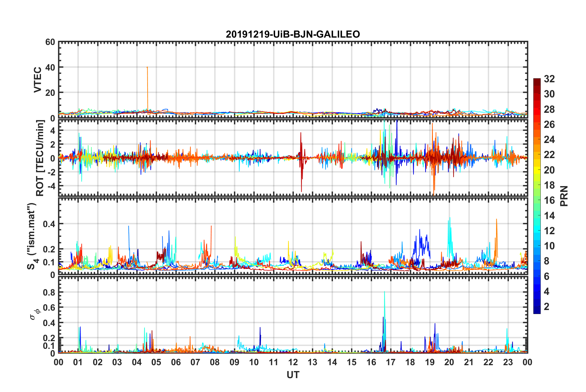Select colorbar tick label 30
The width and height of the screenshot is (586, 392).
point(549,94)
